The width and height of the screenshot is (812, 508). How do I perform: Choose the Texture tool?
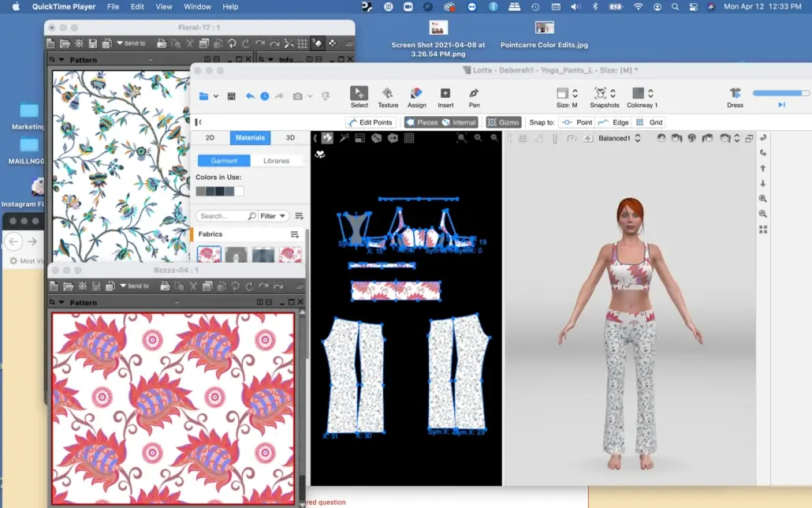(x=388, y=94)
